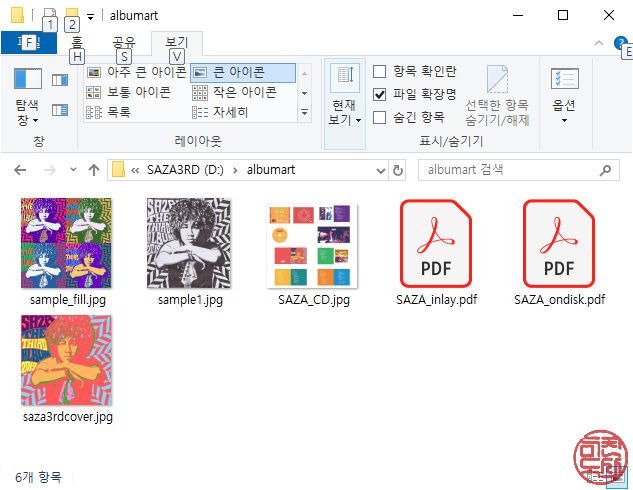
Task: Select 작은 아이콘 layout
Action: coord(234,92)
